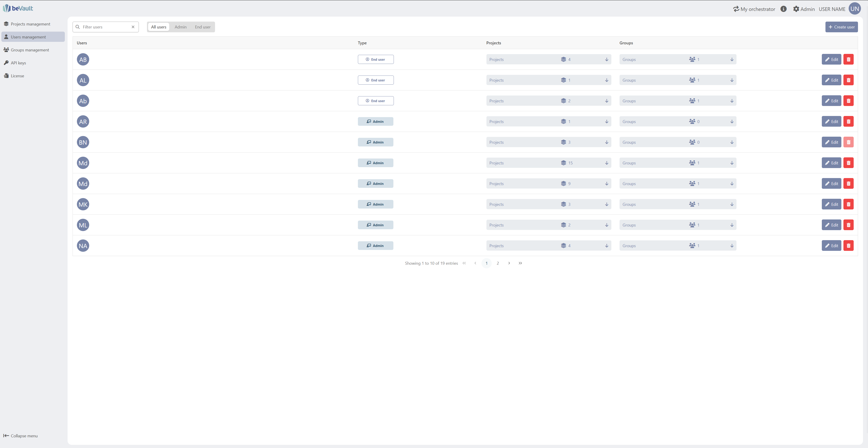Click the MK user avatar
The image size is (868, 448).
pyautogui.click(x=83, y=204)
